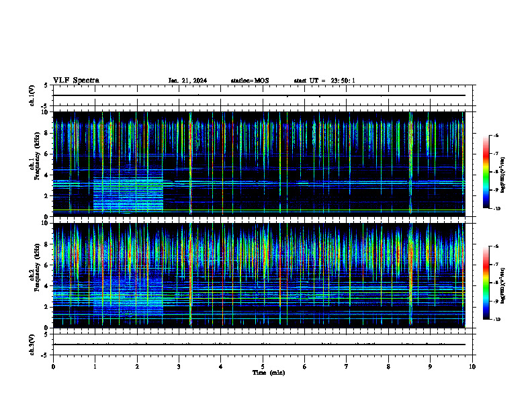Image resolution: width=532 pixels, height=411 pixels.
Task: Click the ch.1 spectrogram color bar
Action: 486,172
